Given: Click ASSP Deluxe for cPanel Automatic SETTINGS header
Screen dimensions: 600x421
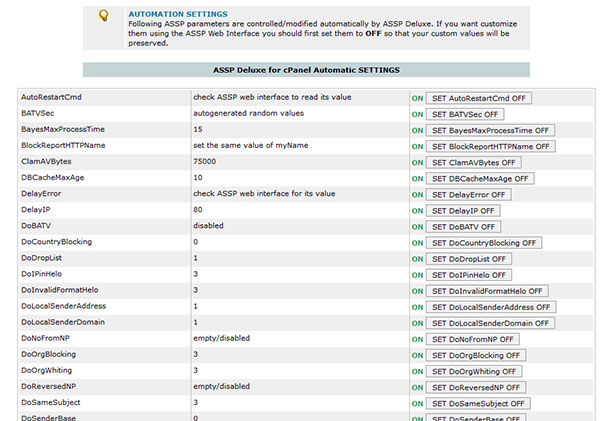Looking at the screenshot, I should pyautogui.click(x=306, y=70).
